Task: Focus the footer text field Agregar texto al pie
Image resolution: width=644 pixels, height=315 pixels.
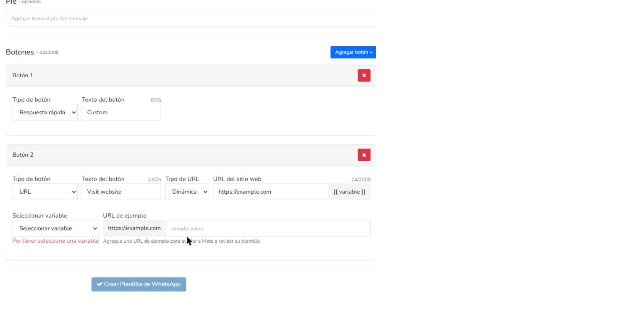Action: pyautogui.click(x=191, y=18)
